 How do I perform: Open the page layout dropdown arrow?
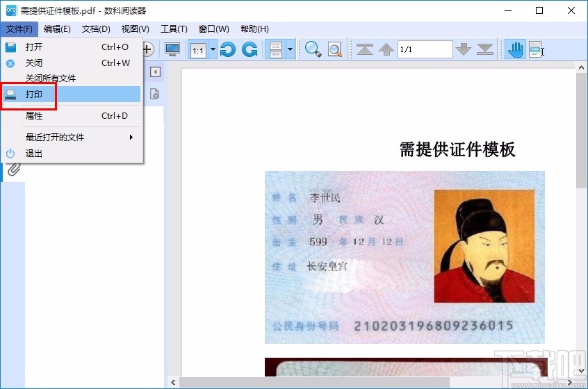(291, 49)
